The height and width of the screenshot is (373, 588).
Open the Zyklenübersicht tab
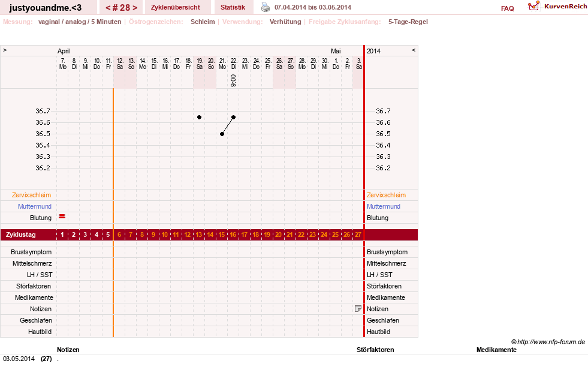pos(176,7)
